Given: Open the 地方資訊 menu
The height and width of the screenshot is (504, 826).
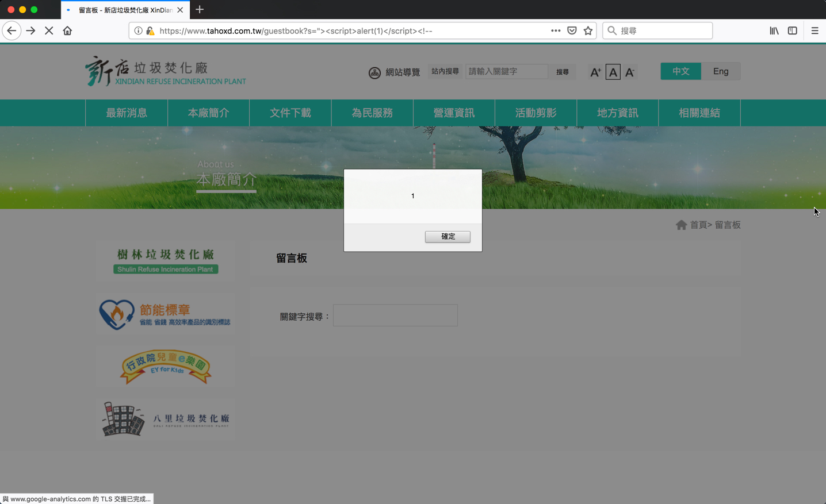Looking at the screenshot, I should pos(618,113).
